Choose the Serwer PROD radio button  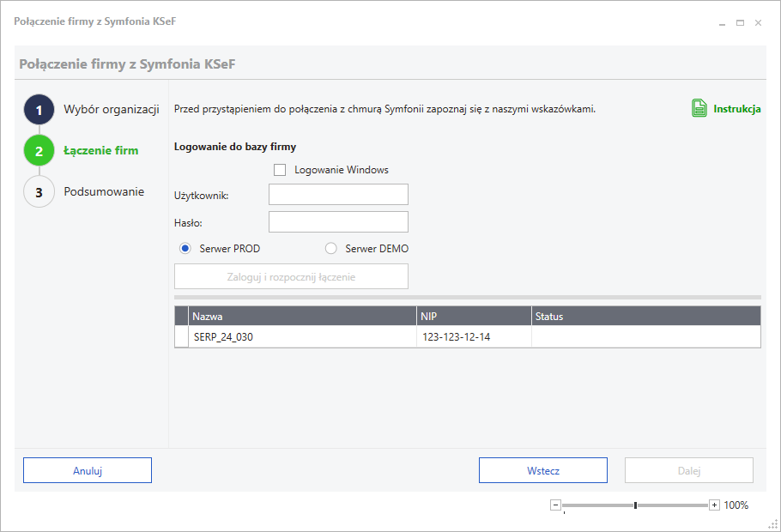point(185,248)
